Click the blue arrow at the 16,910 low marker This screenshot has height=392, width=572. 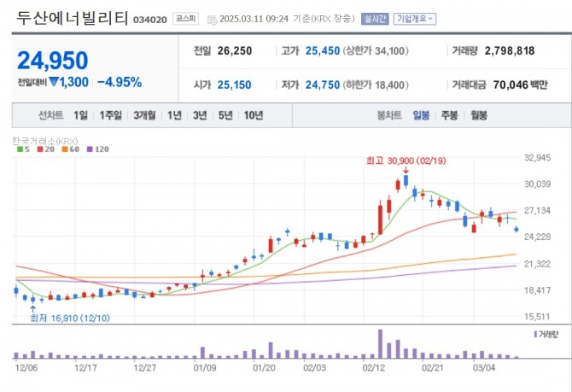(33, 307)
